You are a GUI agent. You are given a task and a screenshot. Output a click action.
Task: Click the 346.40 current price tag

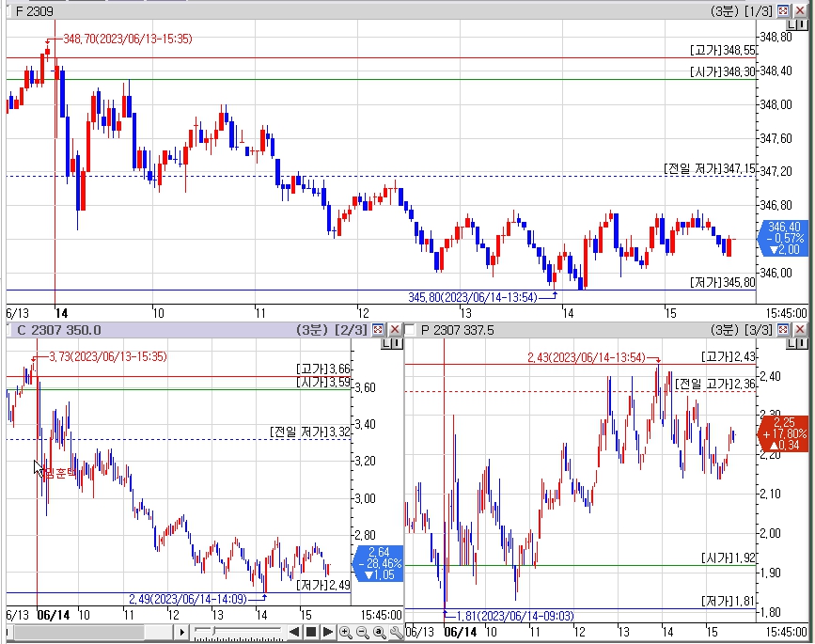point(784,238)
